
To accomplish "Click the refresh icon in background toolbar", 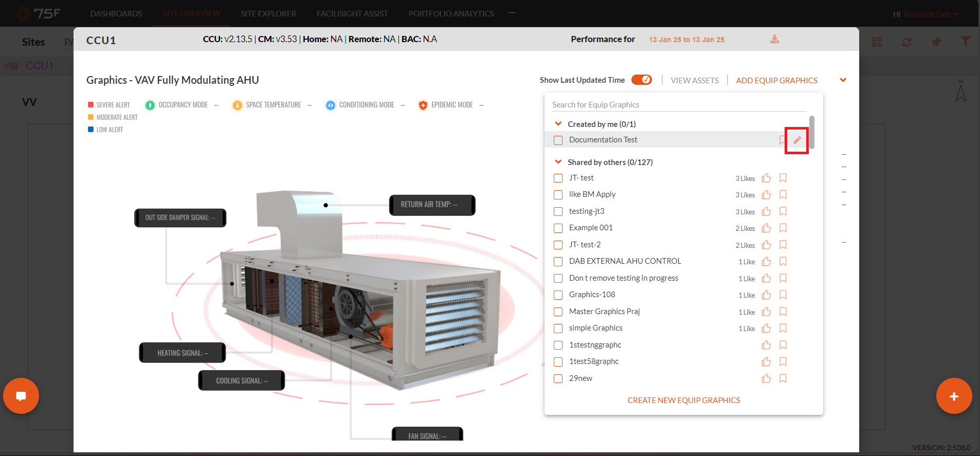I will 906,42.
